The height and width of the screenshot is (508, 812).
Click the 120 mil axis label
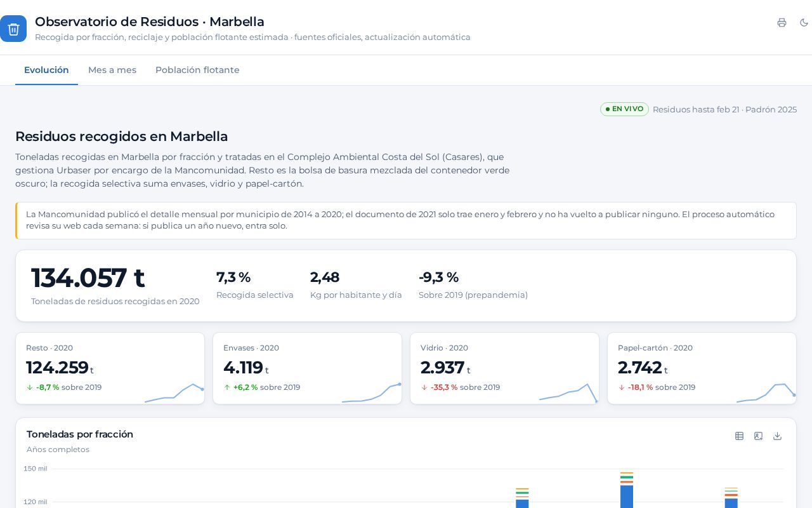tap(36, 502)
